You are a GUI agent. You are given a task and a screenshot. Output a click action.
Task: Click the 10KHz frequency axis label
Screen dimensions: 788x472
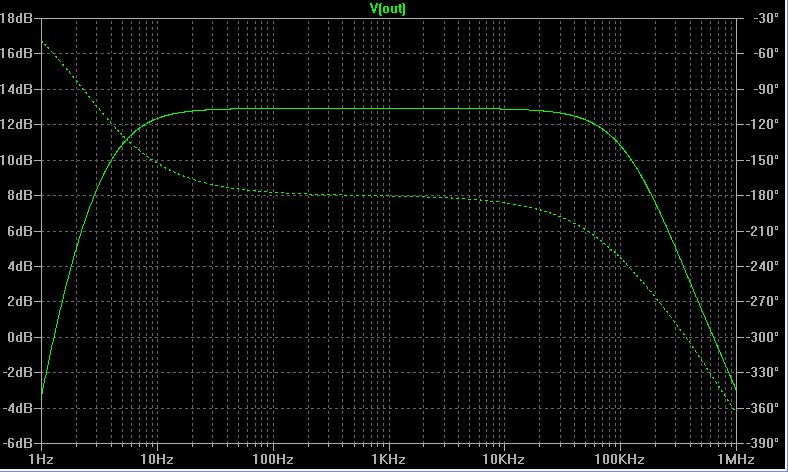(504, 459)
